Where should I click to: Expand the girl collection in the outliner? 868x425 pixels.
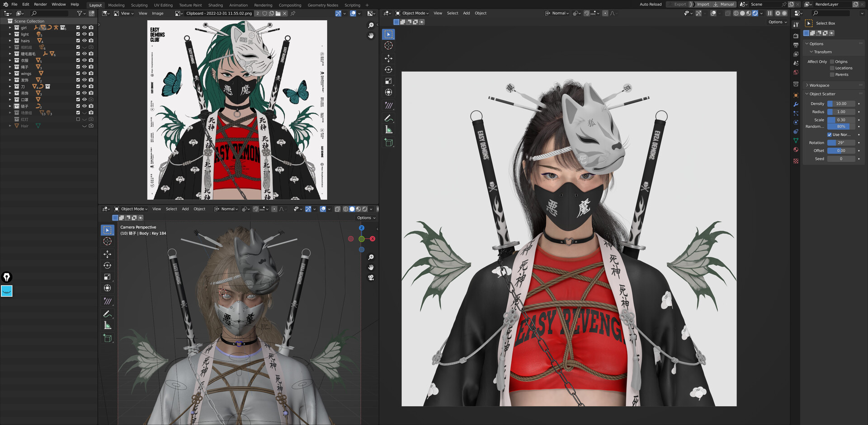10,28
